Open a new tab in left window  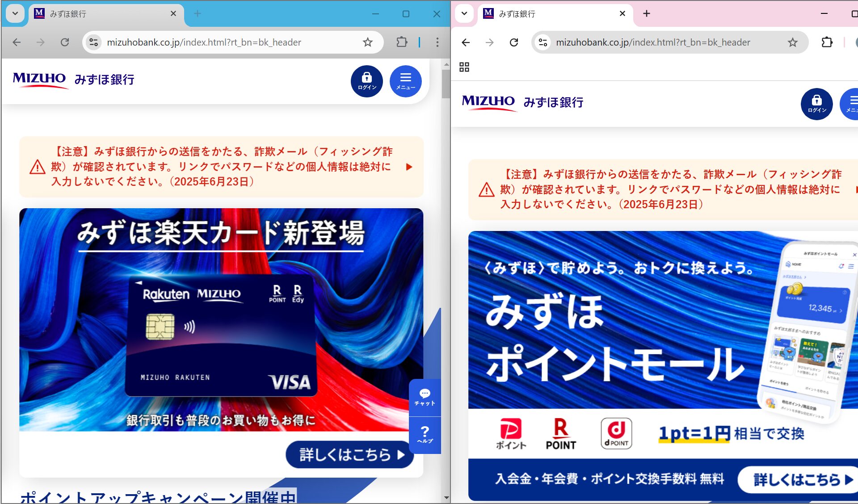(x=198, y=14)
